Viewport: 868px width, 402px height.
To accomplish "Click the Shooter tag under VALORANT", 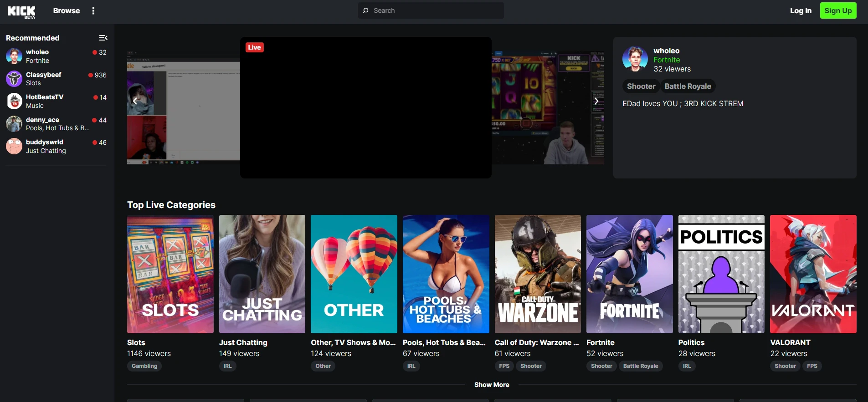I will 785,366.
